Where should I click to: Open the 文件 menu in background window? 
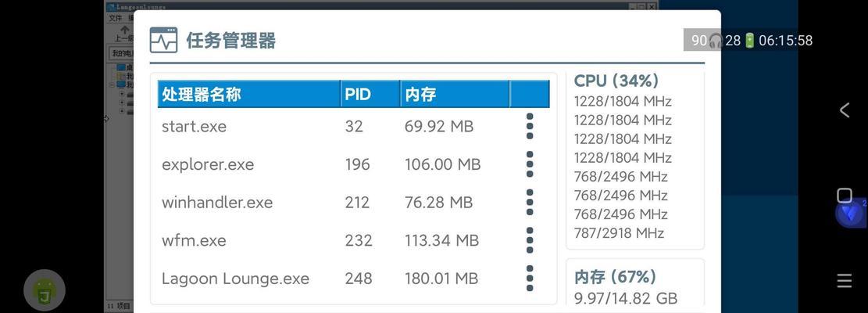[x=115, y=18]
